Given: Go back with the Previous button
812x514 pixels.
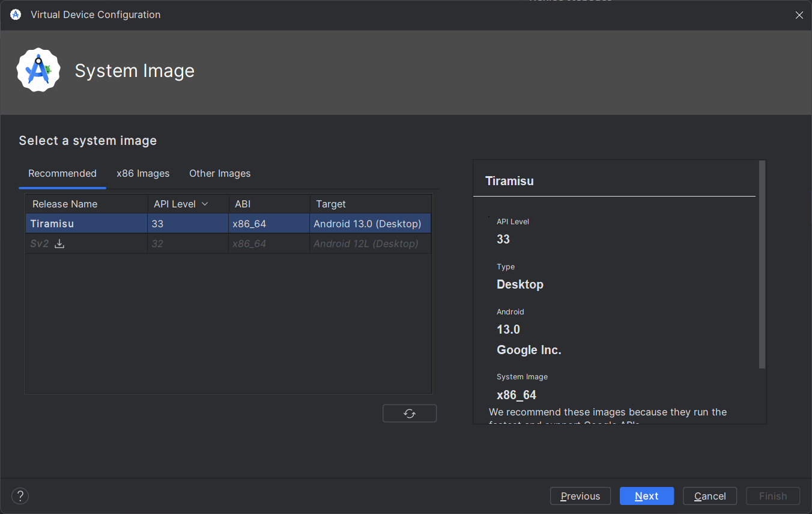Looking at the screenshot, I should point(580,496).
